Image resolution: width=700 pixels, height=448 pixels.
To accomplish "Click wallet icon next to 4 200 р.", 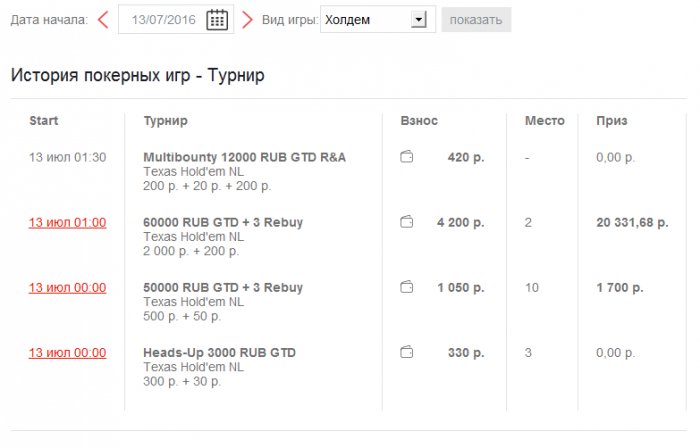I will click(406, 222).
